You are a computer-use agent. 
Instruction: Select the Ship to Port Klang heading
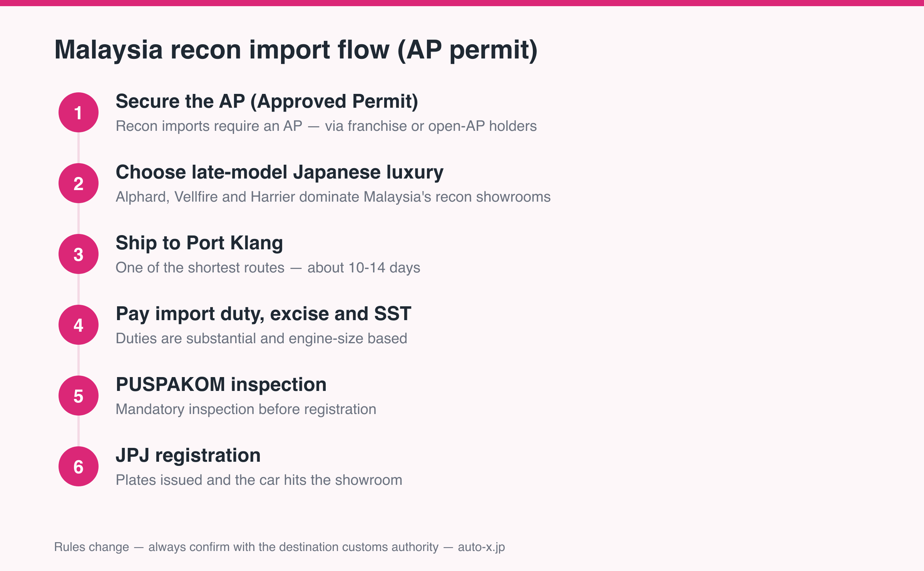199,243
